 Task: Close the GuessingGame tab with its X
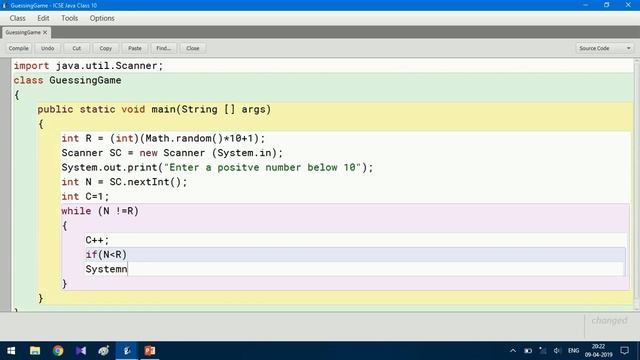[x=45, y=32]
